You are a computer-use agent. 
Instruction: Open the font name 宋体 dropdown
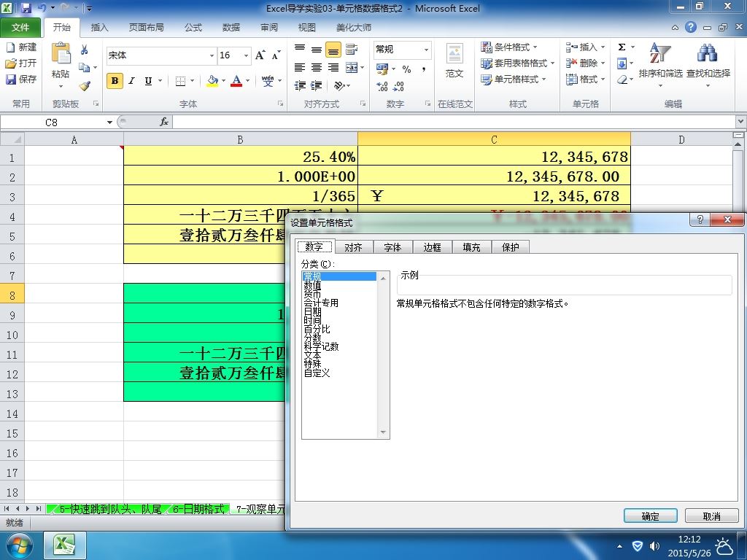(212, 55)
